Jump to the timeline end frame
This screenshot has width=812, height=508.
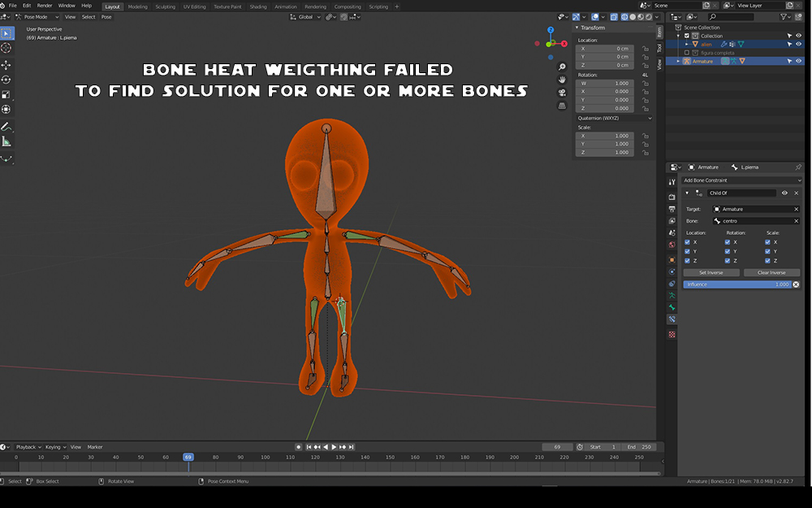tap(351, 447)
